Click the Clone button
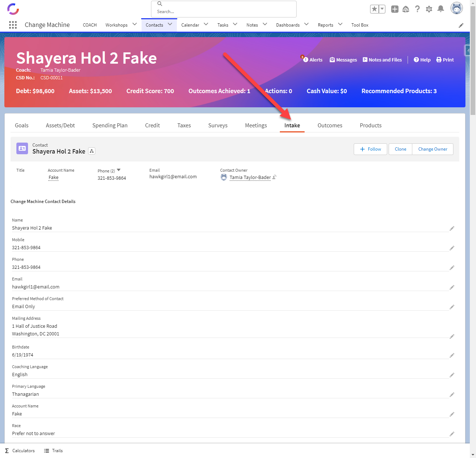Screen dimensions: 476x458 tap(400, 149)
